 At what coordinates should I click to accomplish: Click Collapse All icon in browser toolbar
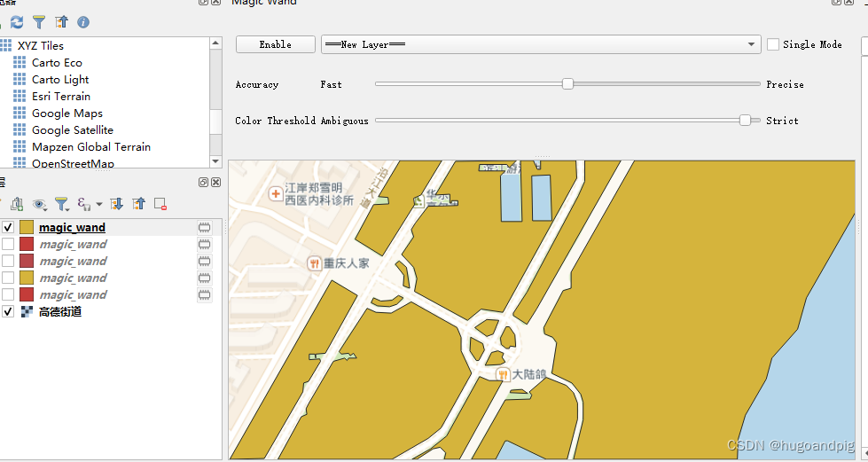(x=61, y=22)
